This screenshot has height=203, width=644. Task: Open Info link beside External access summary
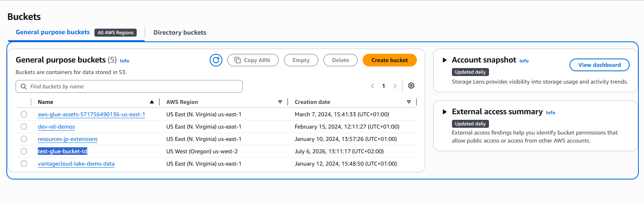tap(551, 113)
